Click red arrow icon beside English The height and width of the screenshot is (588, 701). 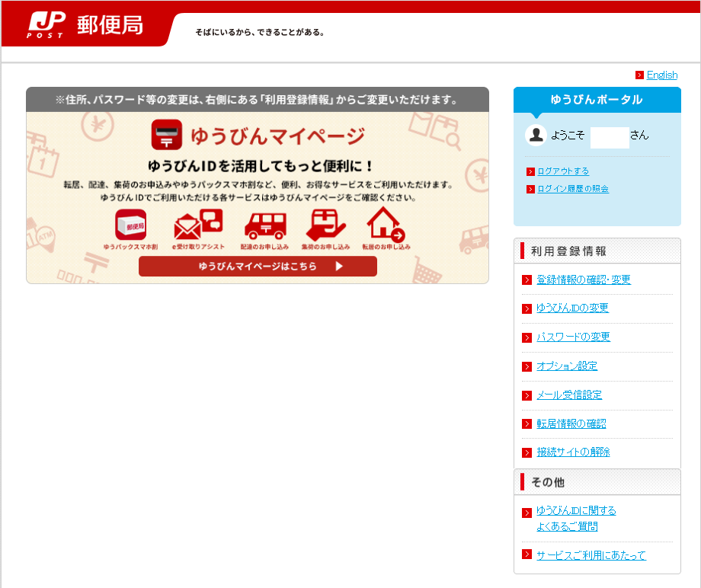[x=639, y=75]
